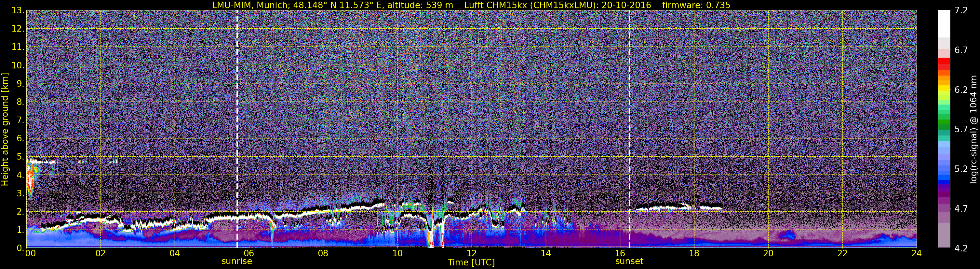This screenshot has height=269, width=980.
Task: Click the colorbar value '6.7'
Action: pos(961,50)
